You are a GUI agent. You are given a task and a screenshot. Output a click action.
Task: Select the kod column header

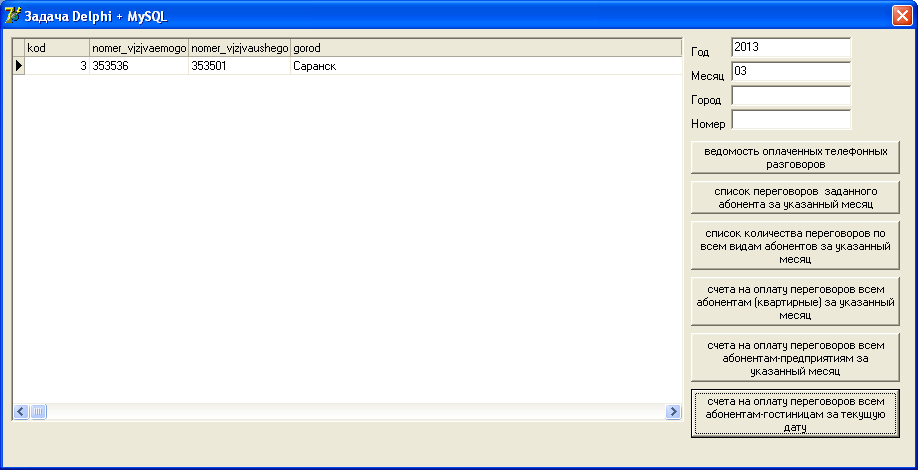click(57, 48)
